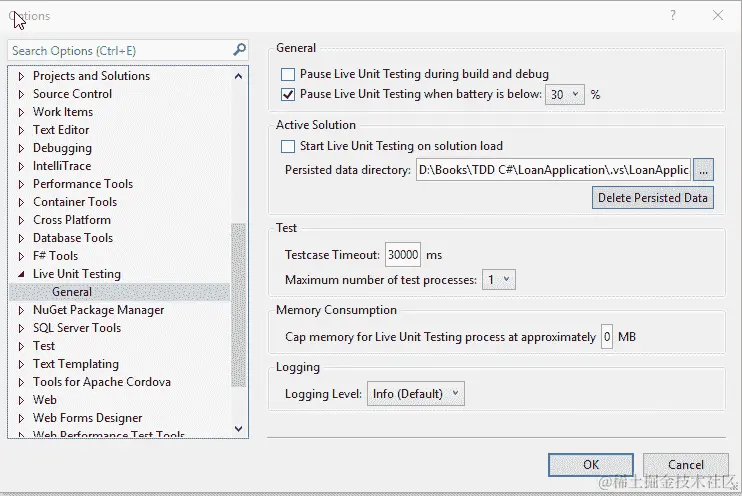Enable Pause Live Unit Testing during build and debug
742x496 pixels.
[x=288, y=74]
